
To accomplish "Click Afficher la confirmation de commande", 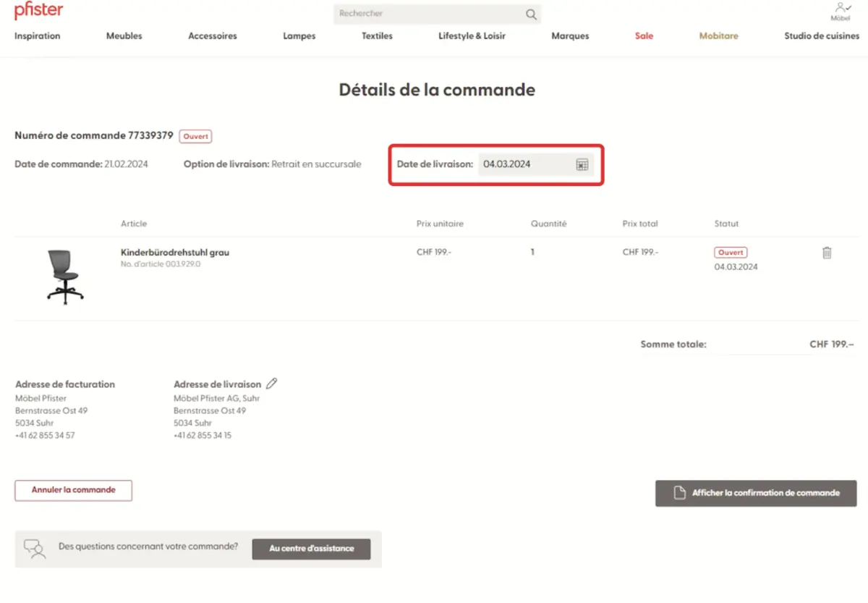I will (x=765, y=493).
